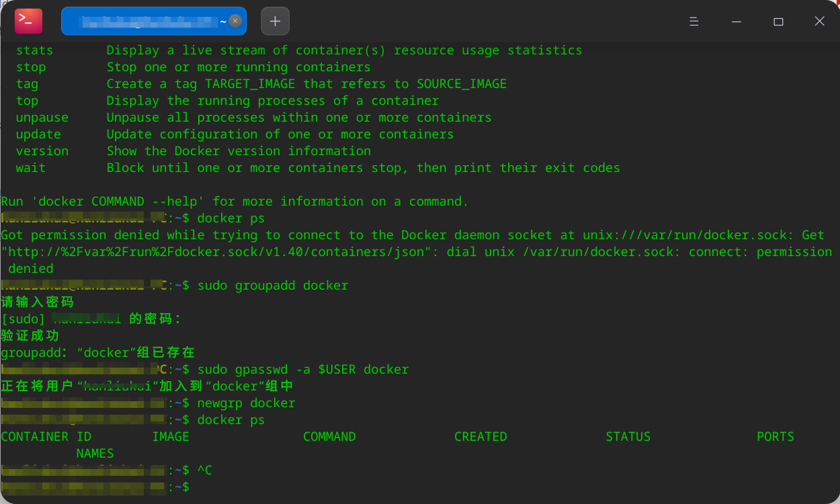Click the terminal application logo icon
Viewport: 840px width, 504px height.
tap(28, 21)
